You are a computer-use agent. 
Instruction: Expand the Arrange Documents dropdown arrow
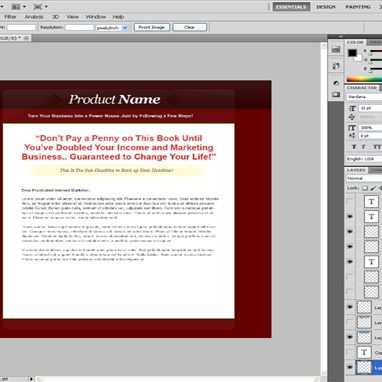(x=24, y=6)
